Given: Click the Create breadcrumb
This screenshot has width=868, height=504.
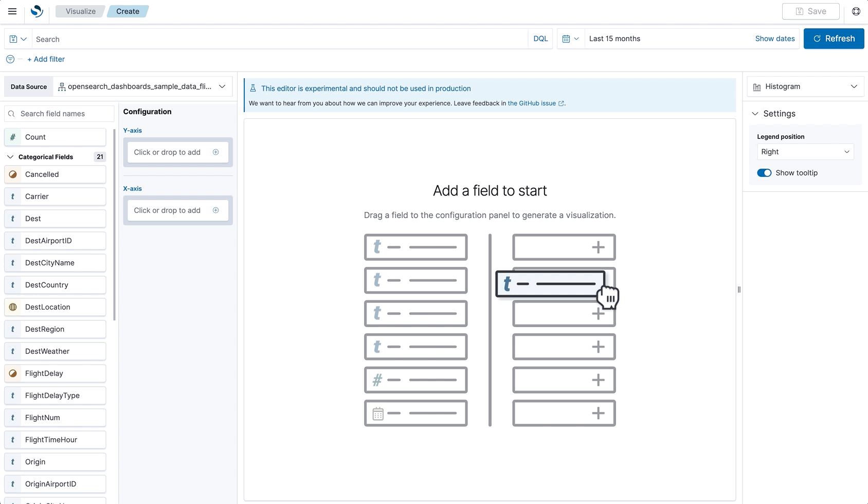Looking at the screenshot, I should [128, 11].
